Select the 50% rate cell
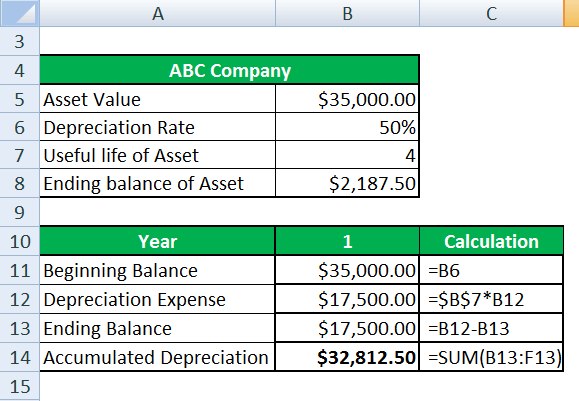The image size is (579, 401). point(347,127)
